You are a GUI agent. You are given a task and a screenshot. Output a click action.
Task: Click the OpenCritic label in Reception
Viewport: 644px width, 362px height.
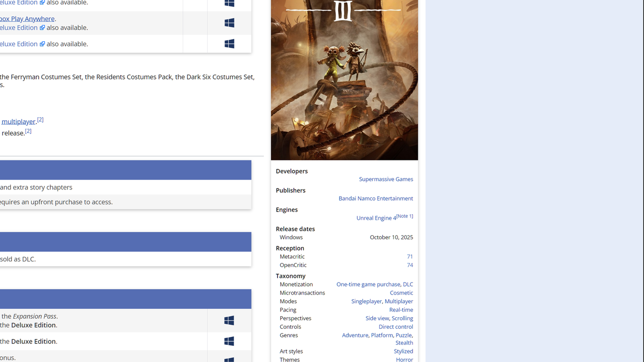pos(293,265)
